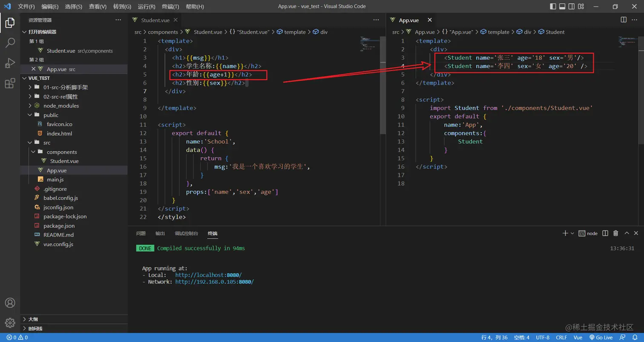Split the terminal panel
The image size is (644, 342).
click(605, 233)
